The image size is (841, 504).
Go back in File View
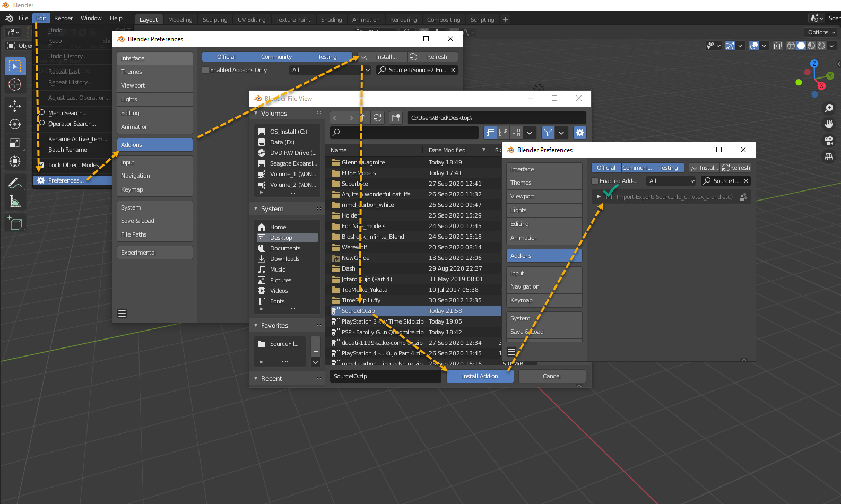(336, 118)
